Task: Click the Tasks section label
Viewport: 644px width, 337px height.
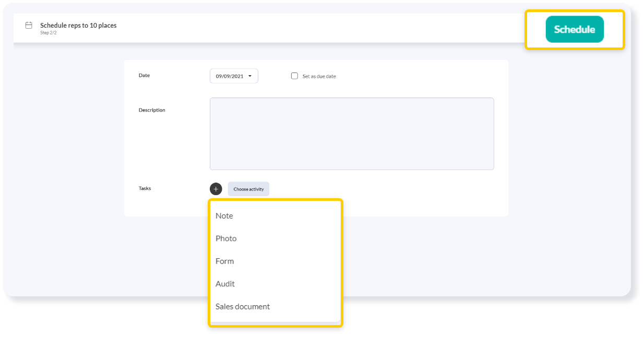Action: click(x=145, y=188)
